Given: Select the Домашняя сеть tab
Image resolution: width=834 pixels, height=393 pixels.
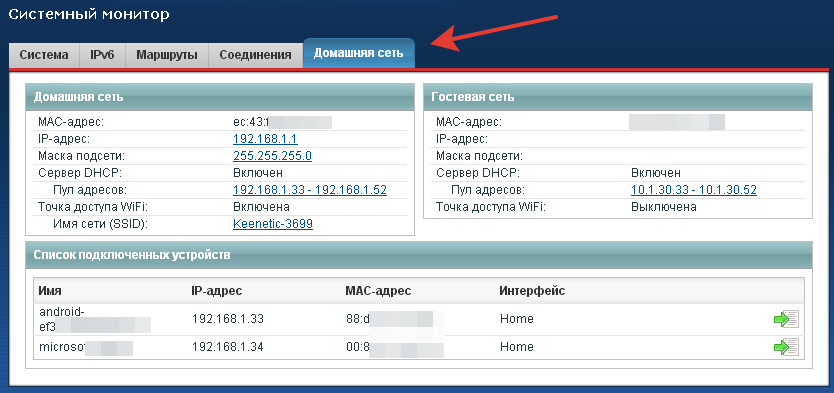Looking at the screenshot, I should tap(358, 53).
